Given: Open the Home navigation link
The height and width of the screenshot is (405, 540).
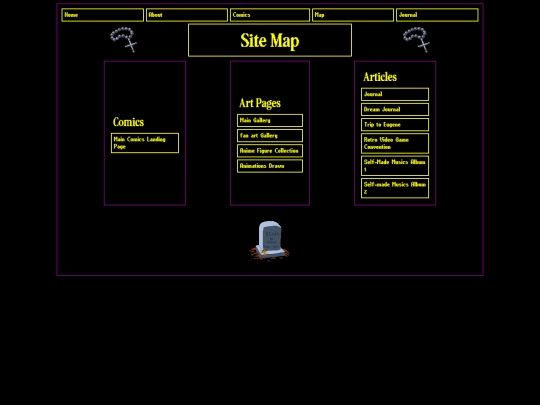Looking at the screenshot, I should click(103, 15).
